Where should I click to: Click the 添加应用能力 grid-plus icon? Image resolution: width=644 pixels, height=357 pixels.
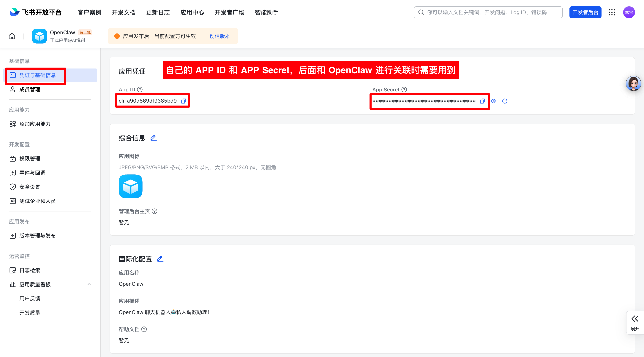(12, 124)
